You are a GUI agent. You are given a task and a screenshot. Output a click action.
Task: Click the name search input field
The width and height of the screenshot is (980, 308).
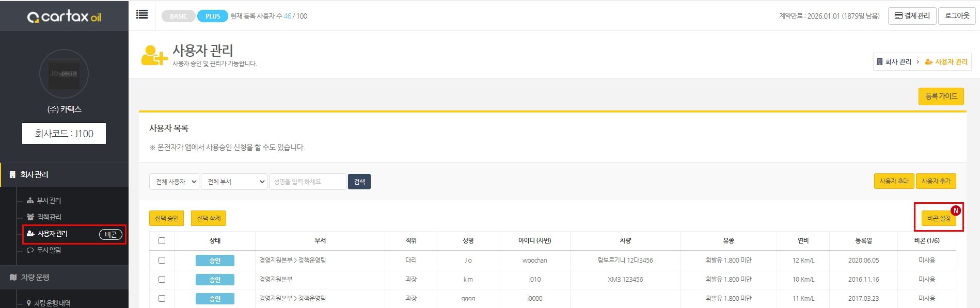307,182
